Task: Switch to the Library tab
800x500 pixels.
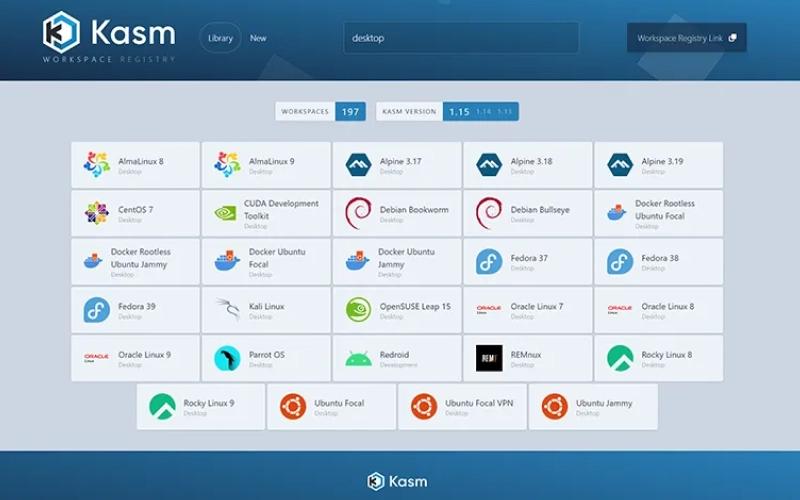Action: (x=220, y=38)
